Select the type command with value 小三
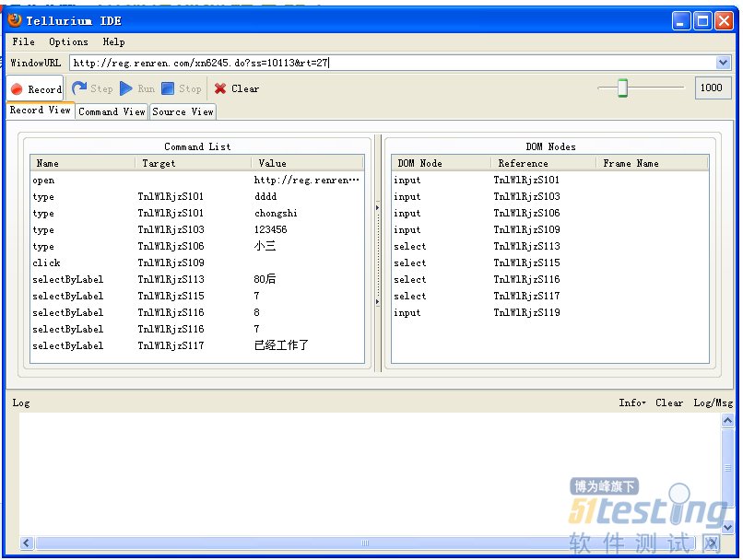The image size is (743, 560). coord(197,246)
